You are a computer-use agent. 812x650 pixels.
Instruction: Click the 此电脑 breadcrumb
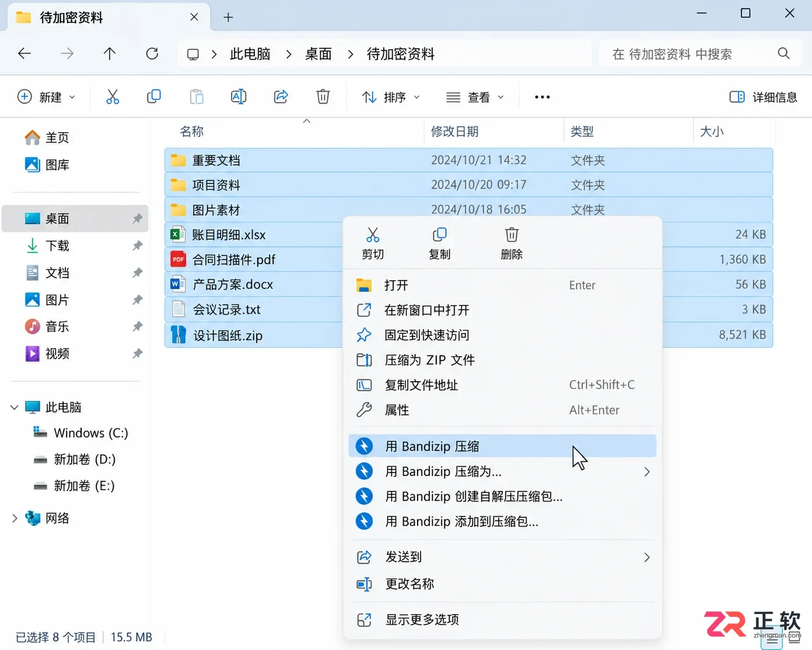pos(250,54)
